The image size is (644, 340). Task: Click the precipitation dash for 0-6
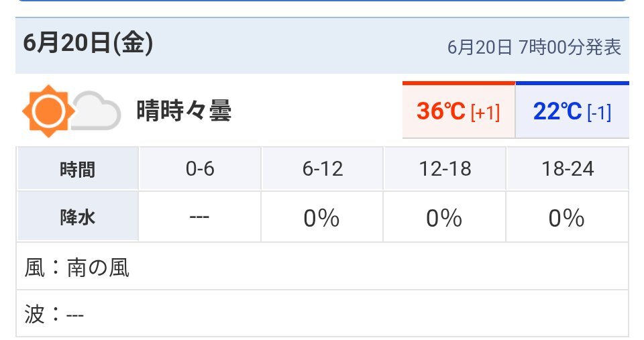pos(200,217)
